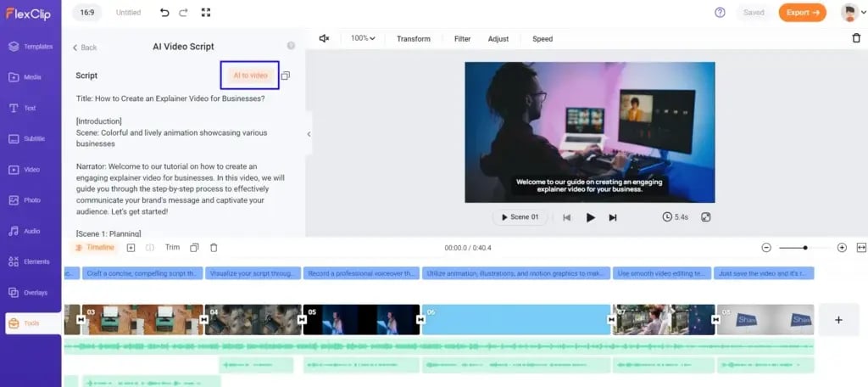868x387 pixels.
Task: Delete using trash icon above preview
Action: pos(855,38)
